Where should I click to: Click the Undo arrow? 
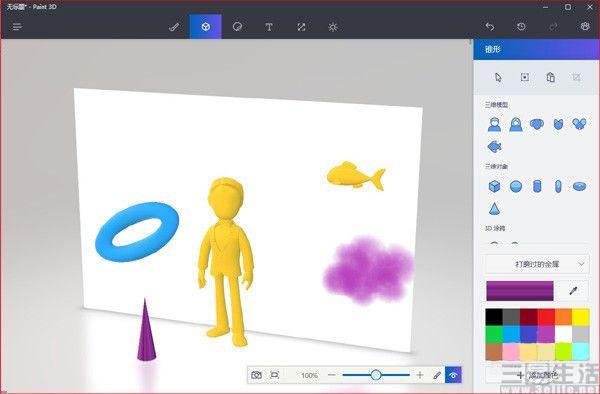tap(489, 26)
